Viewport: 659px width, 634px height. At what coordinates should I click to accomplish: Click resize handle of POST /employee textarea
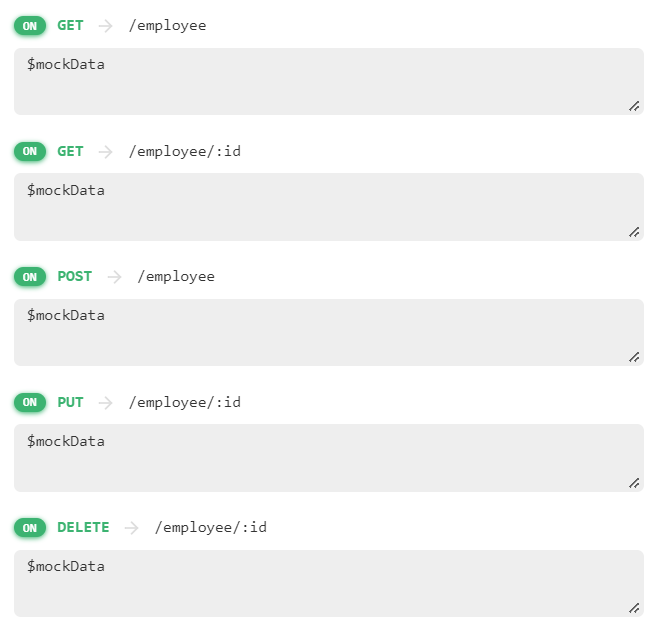[634, 357]
